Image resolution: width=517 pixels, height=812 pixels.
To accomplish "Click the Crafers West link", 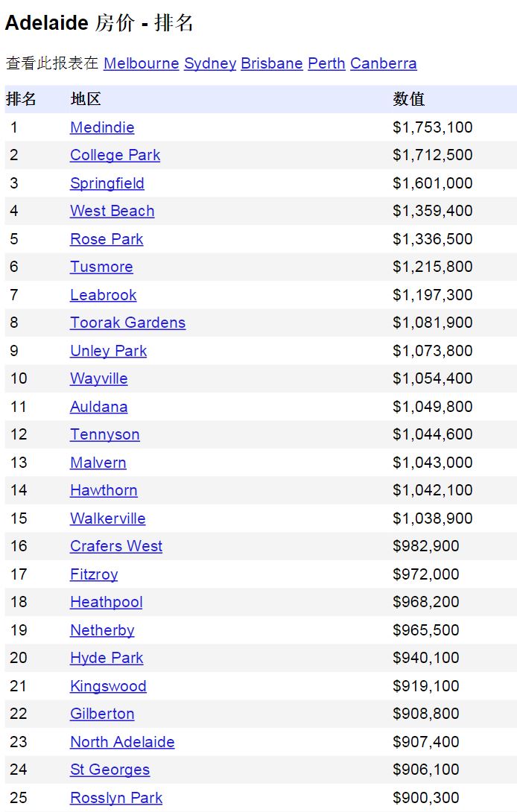I will pos(115,546).
